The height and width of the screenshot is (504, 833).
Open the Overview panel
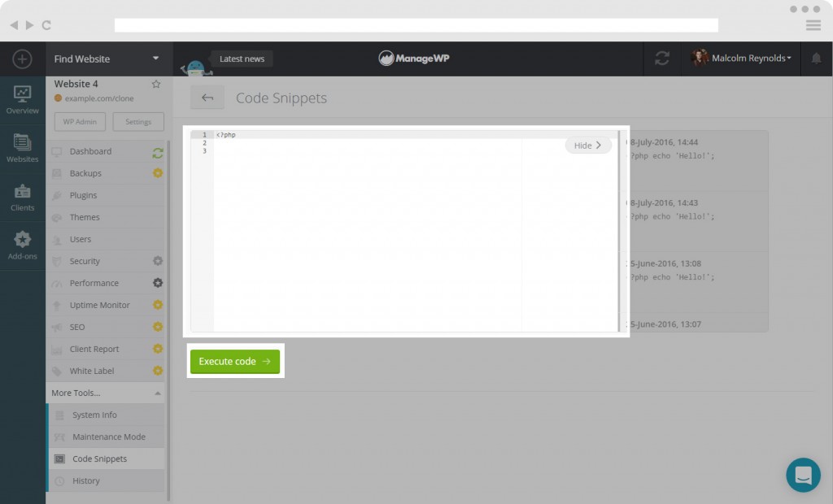tap(22, 100)
